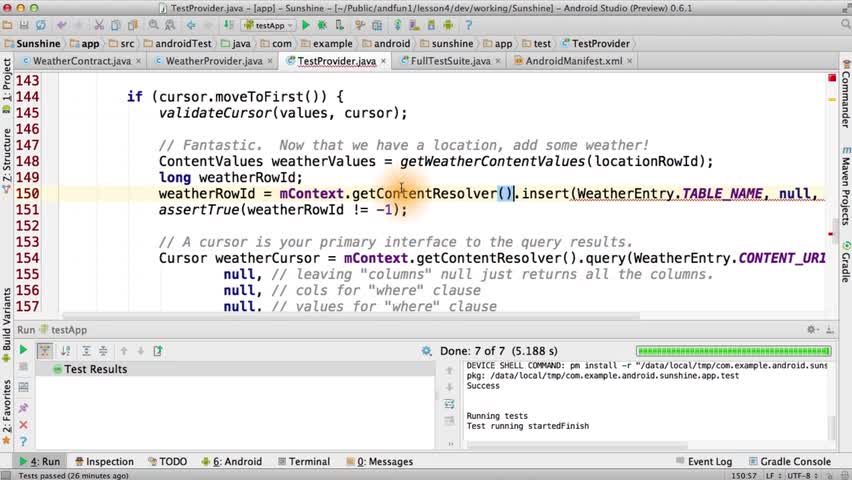This screenshot has width=852, height=480.
Task: Click Sync Project with Gradle Files icon
Action: [398, 25]
